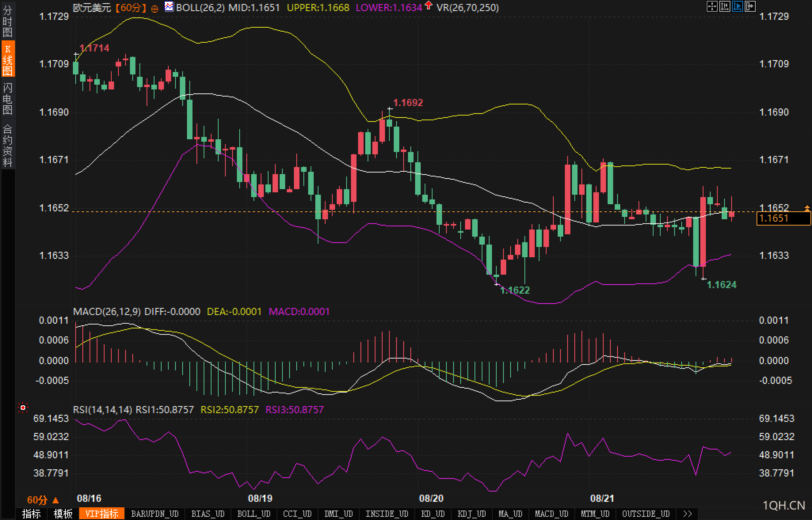Expand more indicators with the >> arrow

click(x=688, y=514)
